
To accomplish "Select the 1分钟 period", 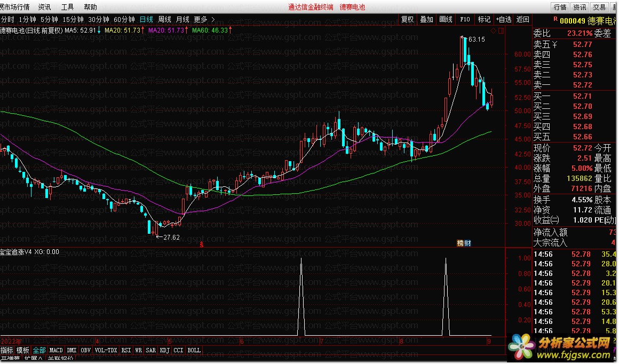I will tap(27, 19).
